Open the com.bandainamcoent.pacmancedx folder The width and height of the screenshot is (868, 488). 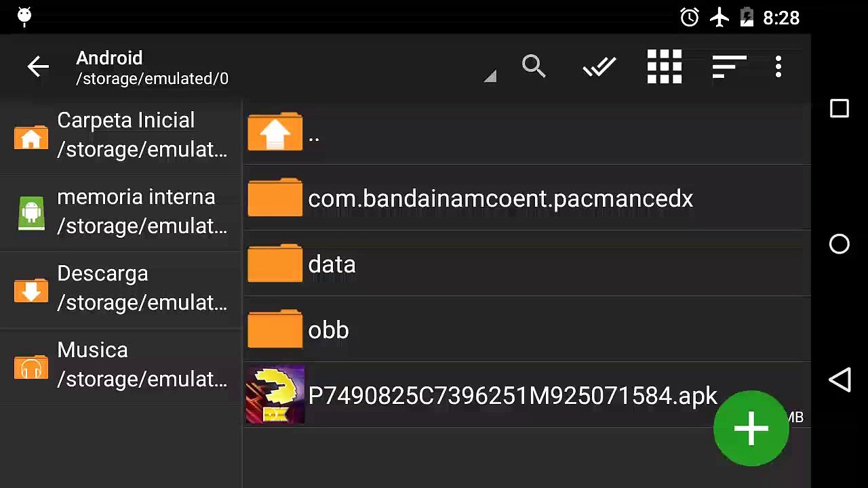(500, 199)
